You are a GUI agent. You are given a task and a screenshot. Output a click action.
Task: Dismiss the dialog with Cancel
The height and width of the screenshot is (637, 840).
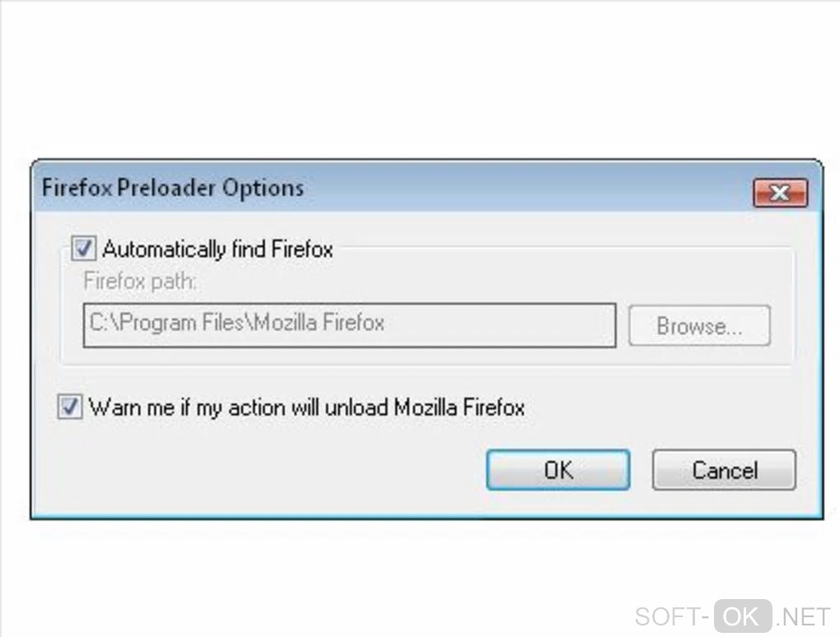click(x=724, y=470)
